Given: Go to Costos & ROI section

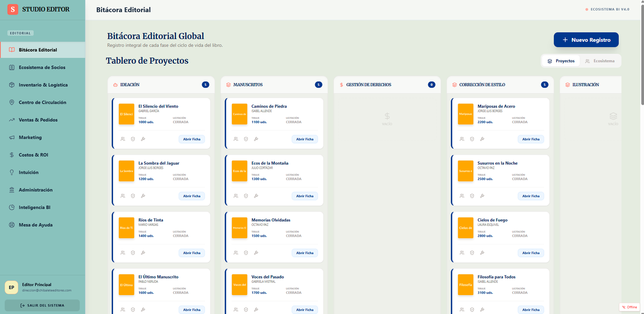Looking at the screenshot, I should (x=33, y=155).
